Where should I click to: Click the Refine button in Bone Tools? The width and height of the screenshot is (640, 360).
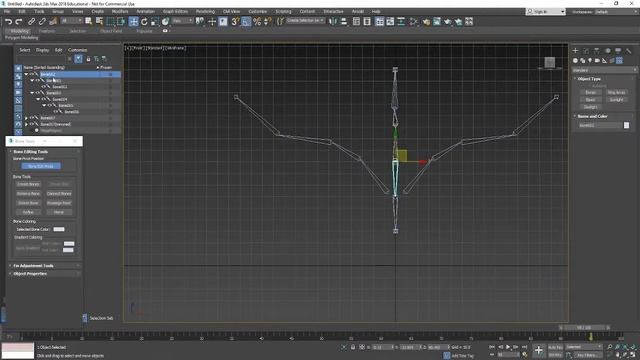pos(28,212)
